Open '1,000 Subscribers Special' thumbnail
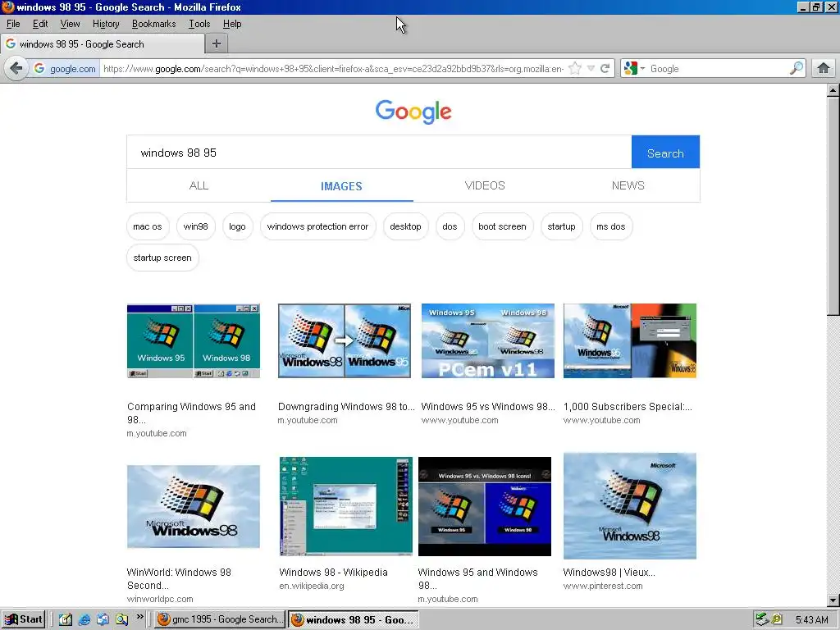This screenshot has width=840, height=630. click(x=630, y=340)
